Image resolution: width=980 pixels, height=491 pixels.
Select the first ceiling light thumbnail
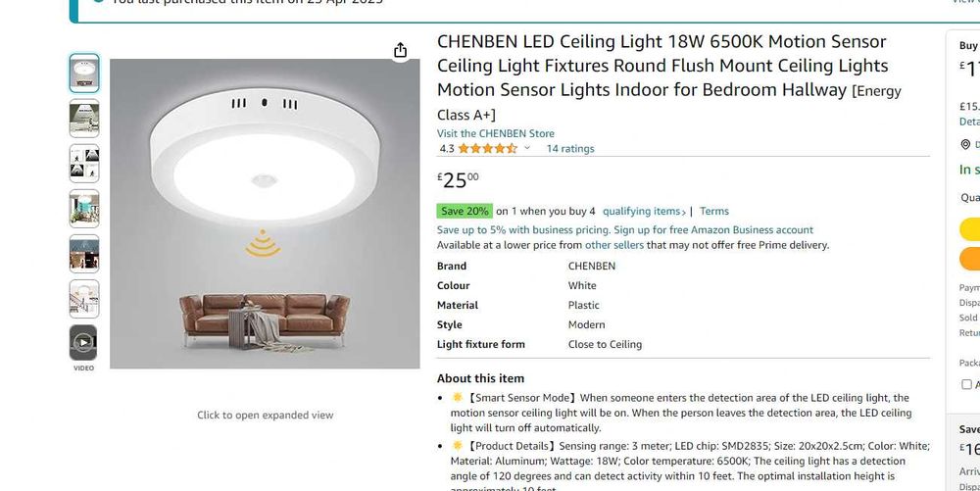click(83, 73)
